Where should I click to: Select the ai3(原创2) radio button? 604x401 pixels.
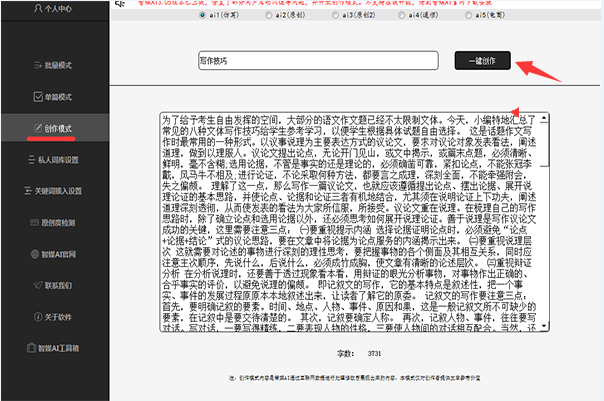(336, 15)
